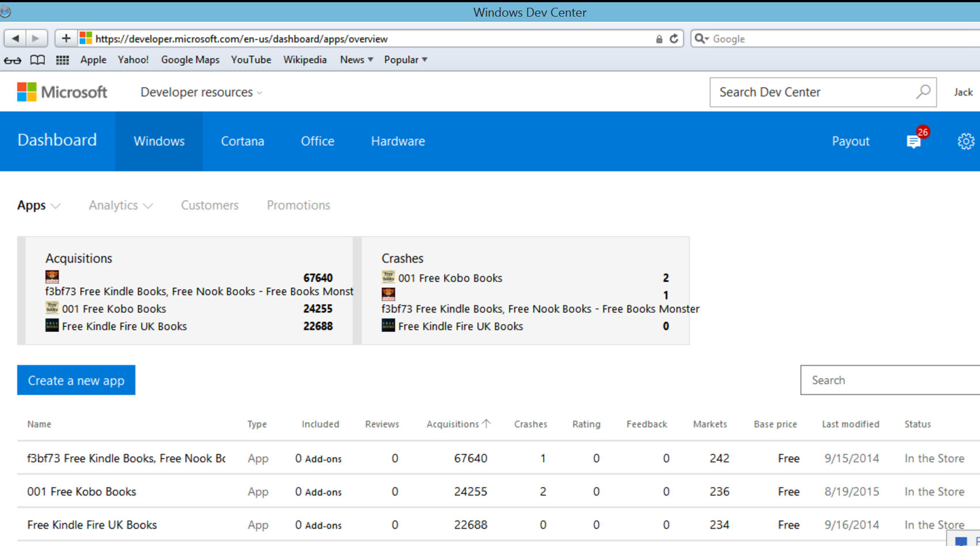Click the 001 Free Kobo Books icon under Acquisitions
980x546 pixels.
(52, 308)
